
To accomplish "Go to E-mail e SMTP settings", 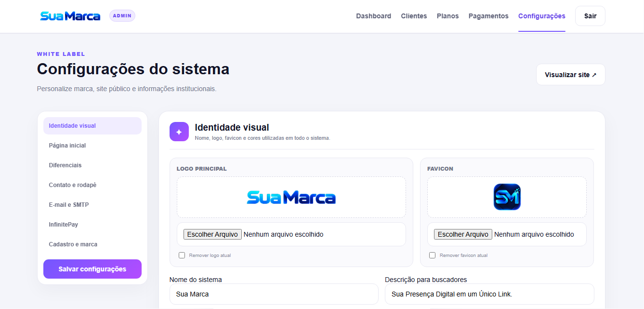I will point(92,205).
